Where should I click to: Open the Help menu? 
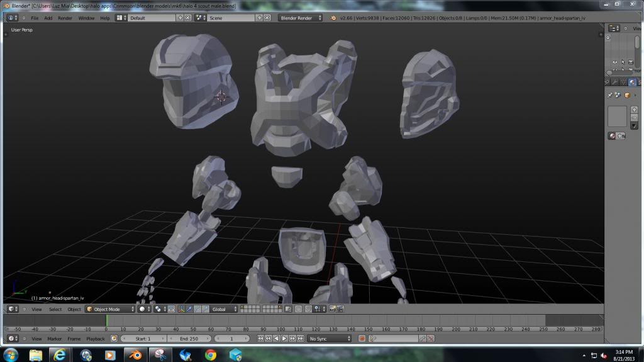pyautogui.click(x=105, y=18)
